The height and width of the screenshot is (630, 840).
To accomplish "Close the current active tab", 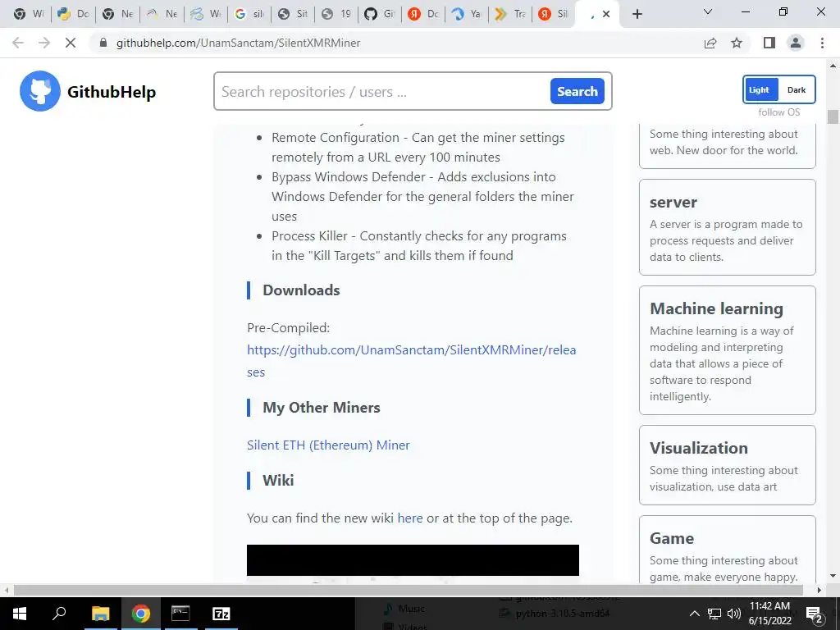I will [606, 14].
